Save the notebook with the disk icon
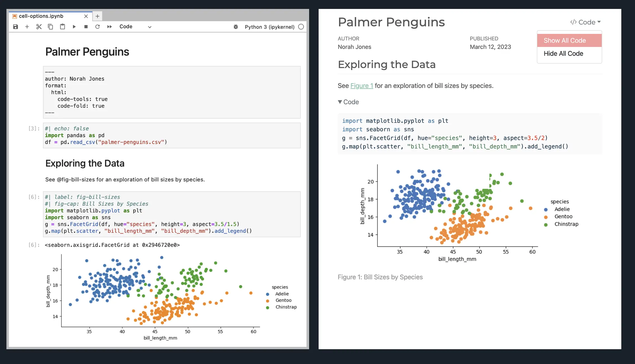Viewport: 635px width, 364px height. click(16, 27)
